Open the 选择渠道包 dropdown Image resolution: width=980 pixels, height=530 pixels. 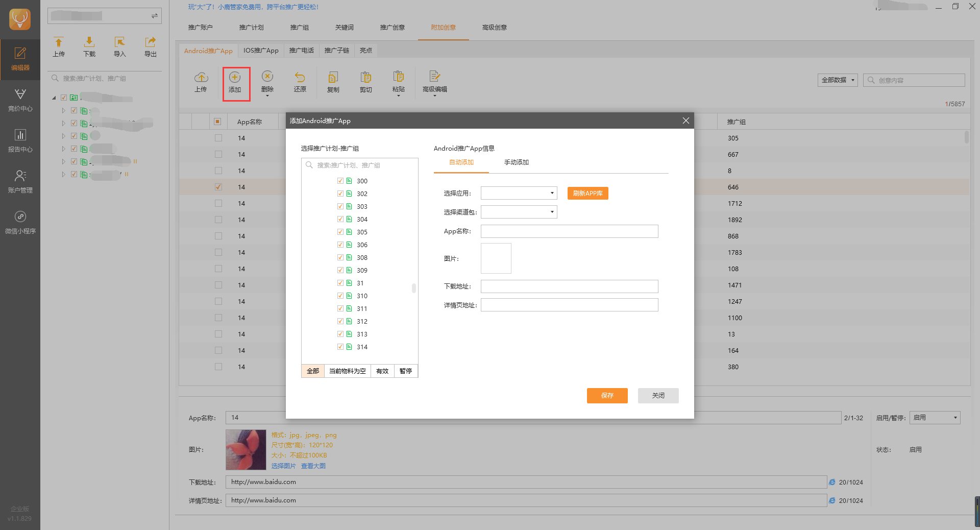pyautogui.click(x=519, y=212)
